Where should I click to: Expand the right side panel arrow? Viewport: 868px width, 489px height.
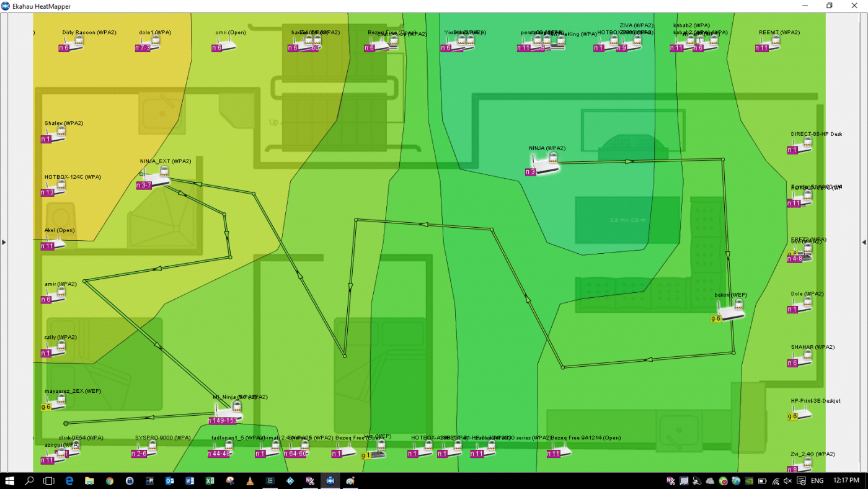coord(864,242)
